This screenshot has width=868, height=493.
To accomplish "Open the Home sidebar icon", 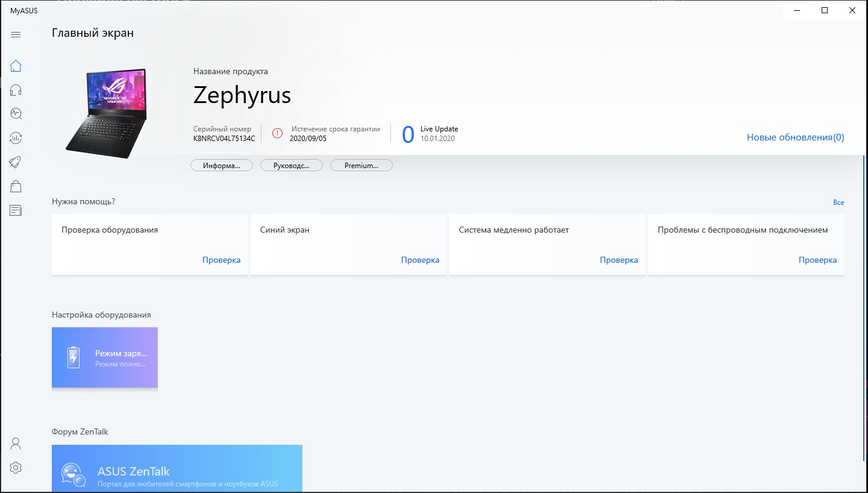I will coord(16,66).
